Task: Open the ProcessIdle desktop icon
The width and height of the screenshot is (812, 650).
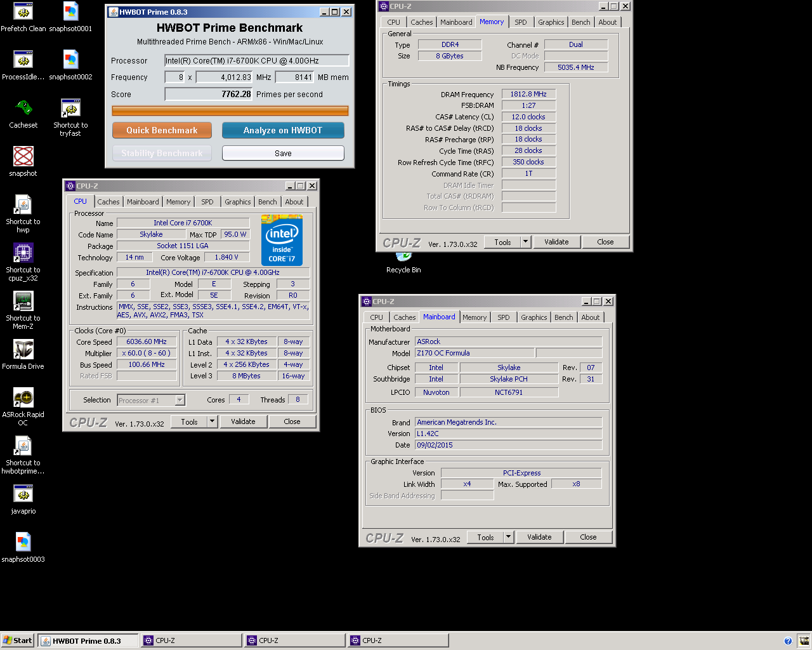Action: coord(23,65)
